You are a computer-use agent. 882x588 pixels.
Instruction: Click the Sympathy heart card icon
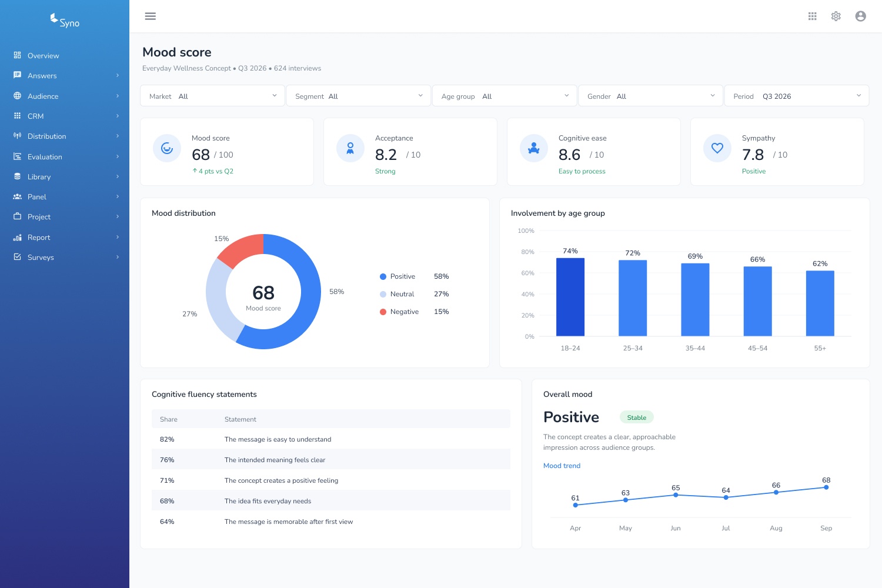point(717,148)
